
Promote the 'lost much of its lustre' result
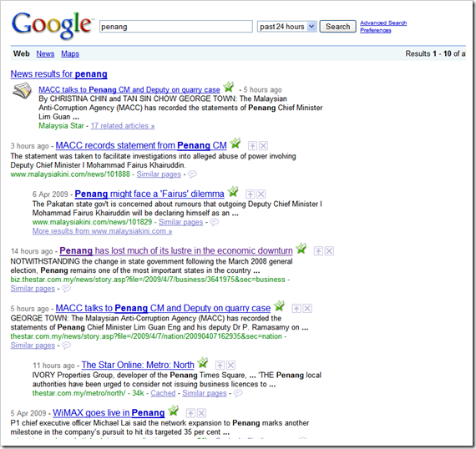(x=318, y=251)
